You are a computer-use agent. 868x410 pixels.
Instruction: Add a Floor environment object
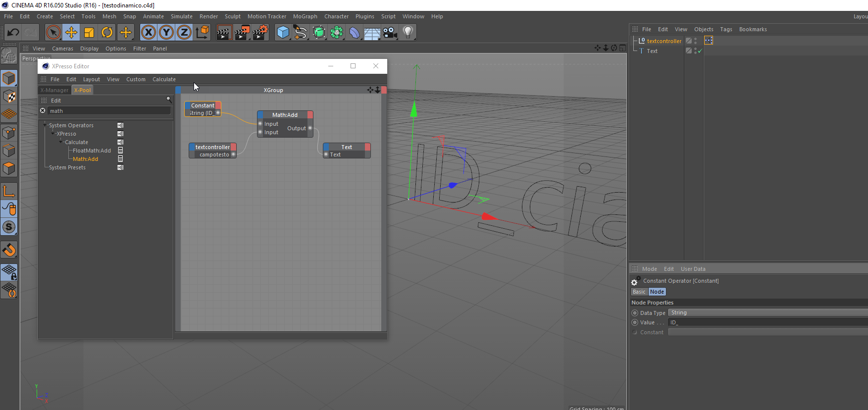coord(372,33)
